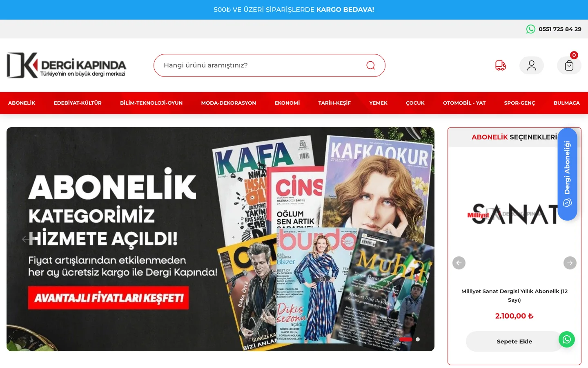Select the second banner slide dot
The image size is (588, 368).
click(x=418, y=339)
